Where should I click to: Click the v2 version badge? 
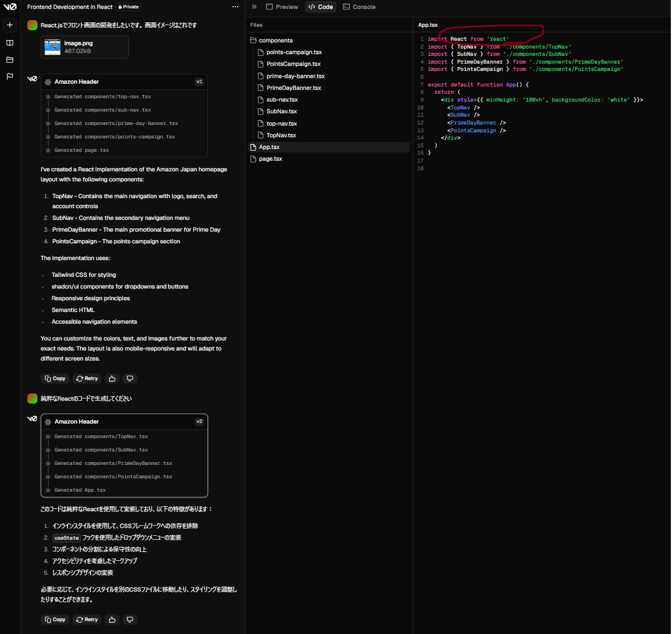[200, 421]
